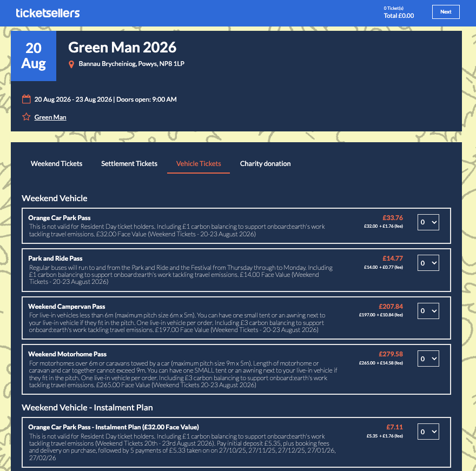This screenshot has height=471, width=476.
Task: Click the Weekend Motorhome Pass title
Action: tap(68, 354)
